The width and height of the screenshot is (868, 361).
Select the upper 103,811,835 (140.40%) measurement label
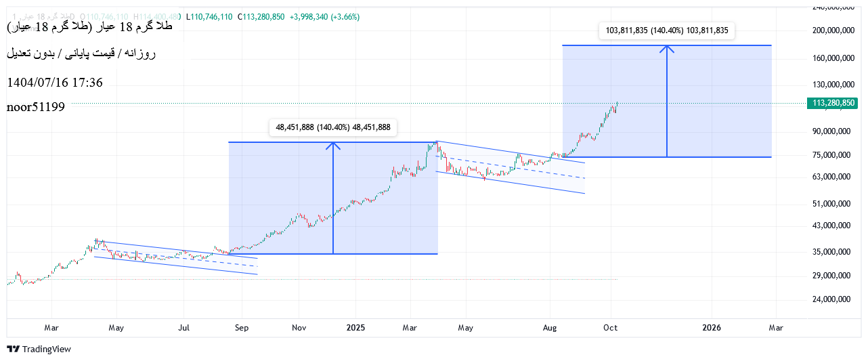point(667,30)
